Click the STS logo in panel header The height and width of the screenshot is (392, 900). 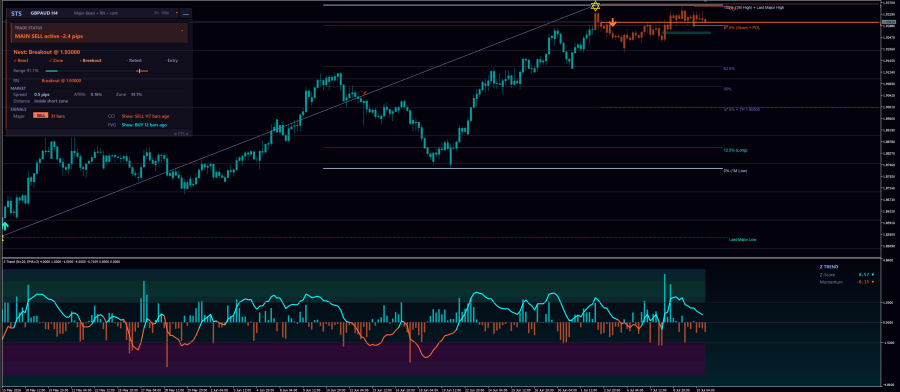tap(17, 13)
